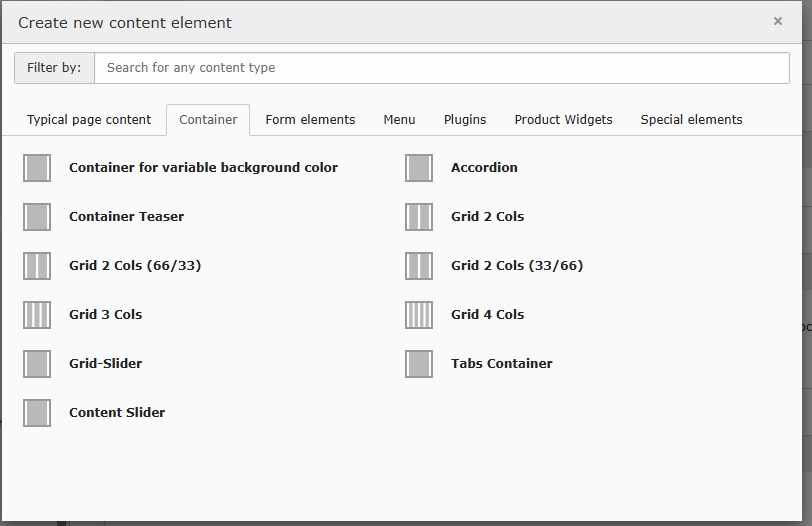
Task: Click the Content Slider icon
Action: tap(37, 413)
